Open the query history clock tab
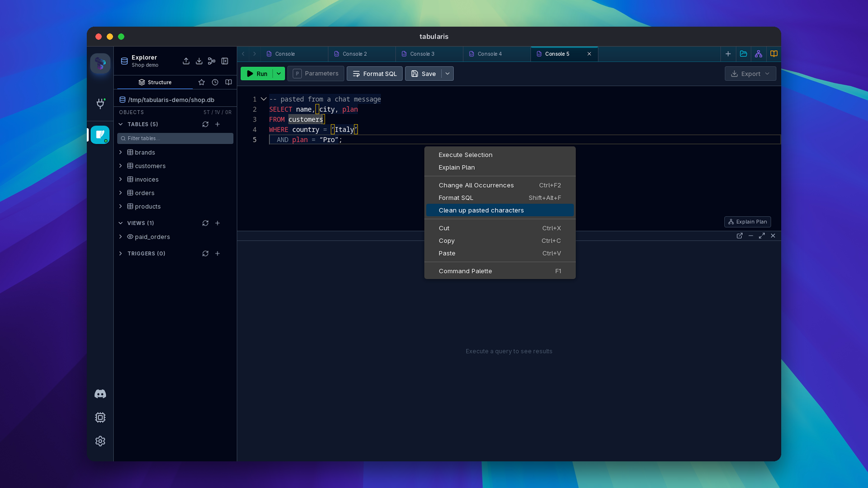Viewport: 868px width, 488px height. [215, 82]
